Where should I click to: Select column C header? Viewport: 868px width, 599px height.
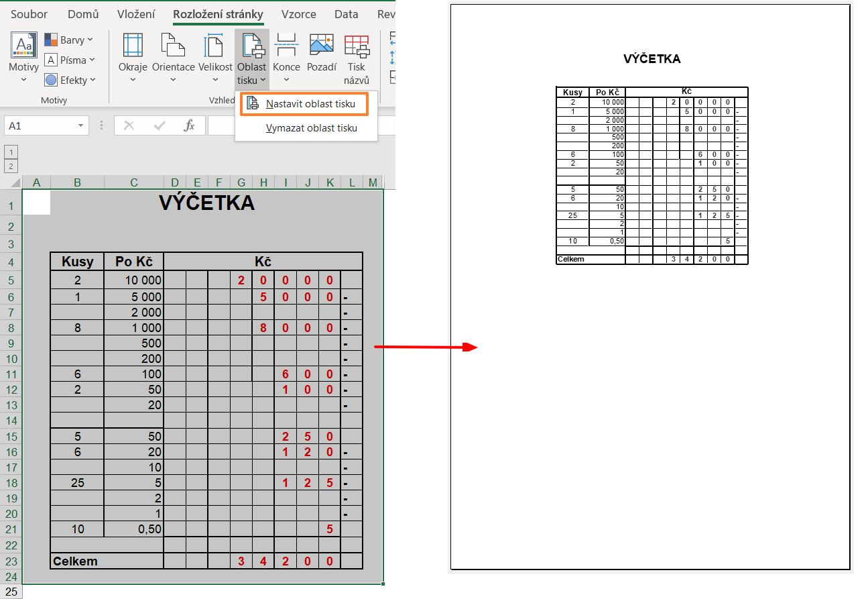point(134,182)
